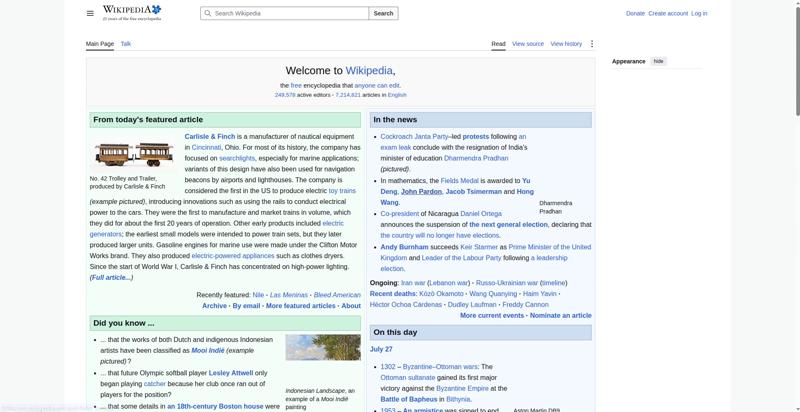Image resolution: width=800 pixels, height=412 pixels.
Task: Click the Daniel Ortega link
Action: pyautogui.click(x=481, y=214)
